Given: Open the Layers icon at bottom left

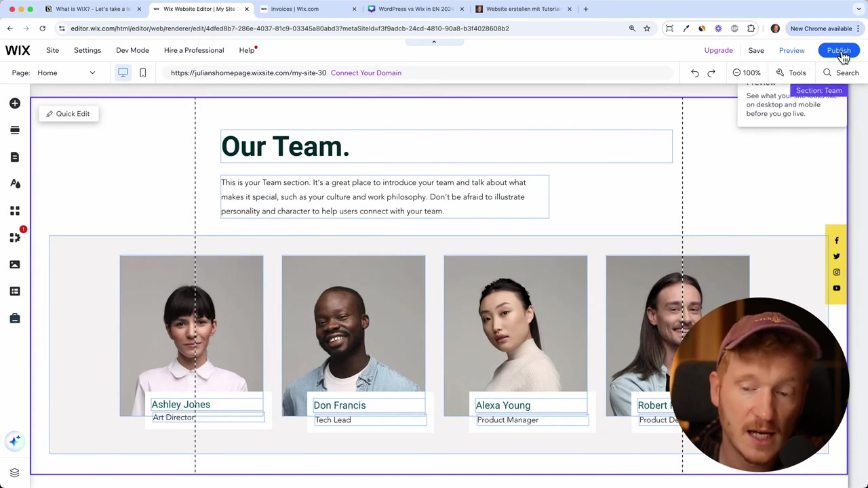Looking at the screenshot, I should pyautogui.click(x=15, y=472).
